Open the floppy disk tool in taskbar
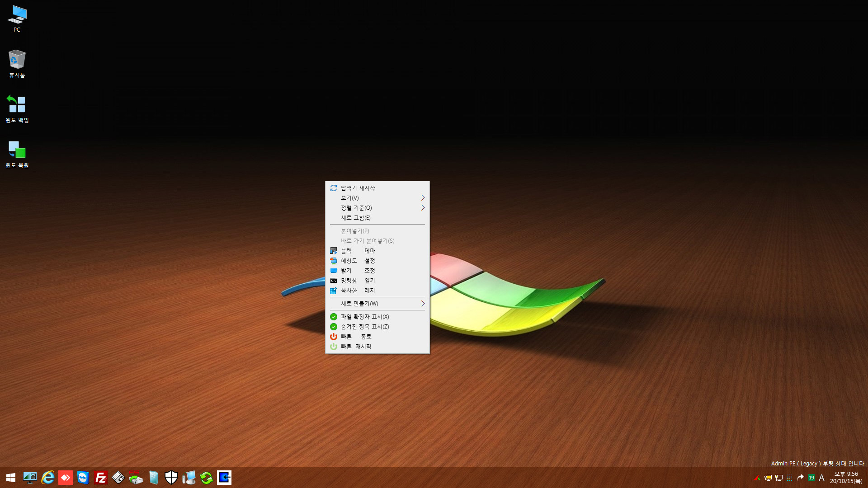The height and width of the screenshot is (488, 868). pos(118,478)
